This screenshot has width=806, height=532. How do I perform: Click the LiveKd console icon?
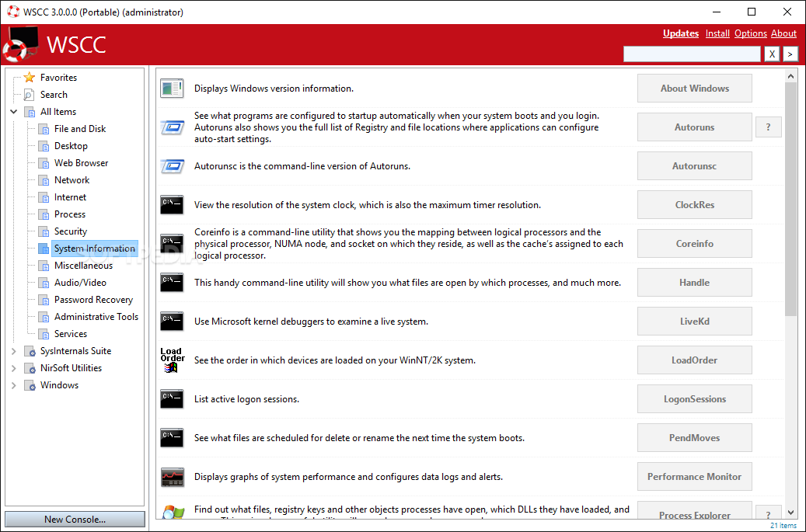tap(172, 322)
